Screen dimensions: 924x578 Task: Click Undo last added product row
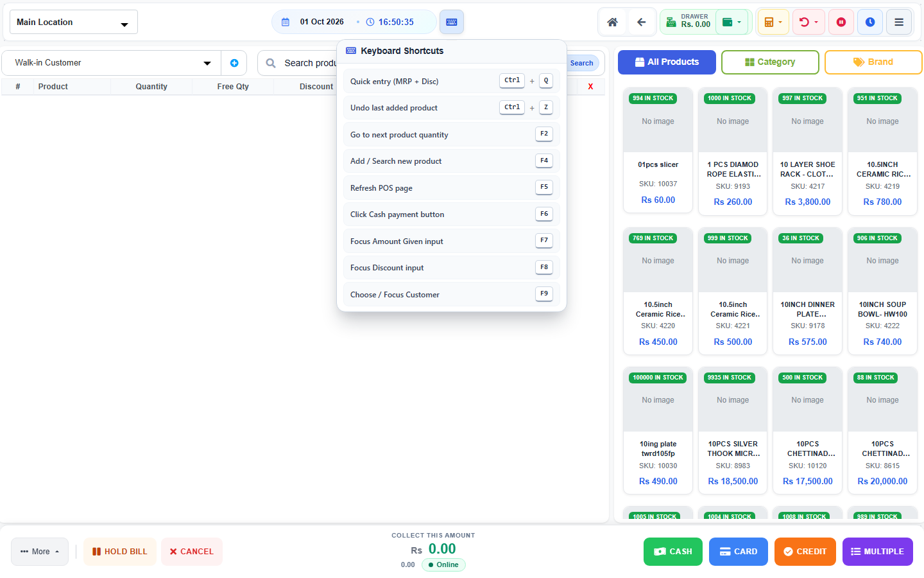click(452, 108)
